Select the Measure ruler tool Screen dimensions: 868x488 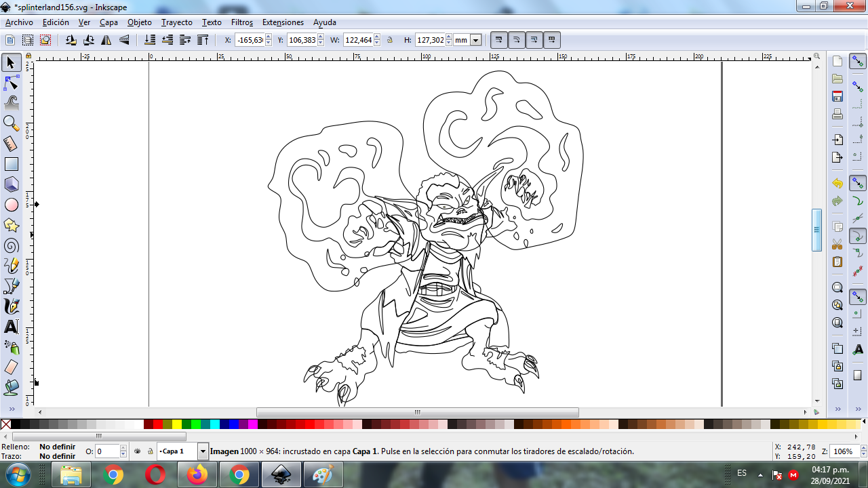pos(11,144)
